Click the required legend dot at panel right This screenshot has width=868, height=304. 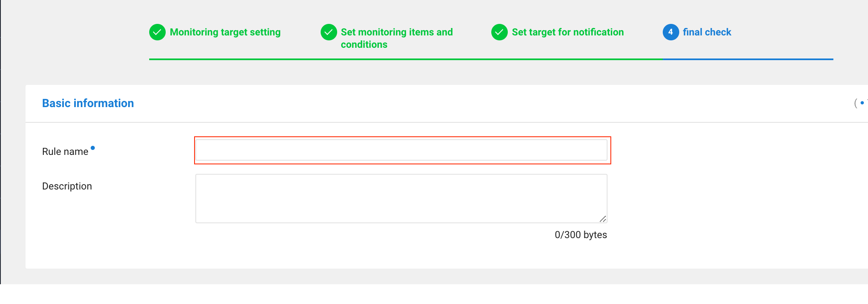pyautogui.click(x=862, y=103)
